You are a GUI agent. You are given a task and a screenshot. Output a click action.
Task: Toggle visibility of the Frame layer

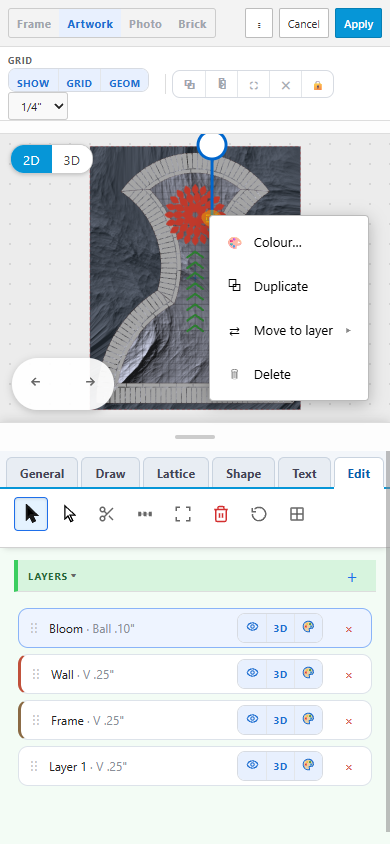[x=252, y=720]
